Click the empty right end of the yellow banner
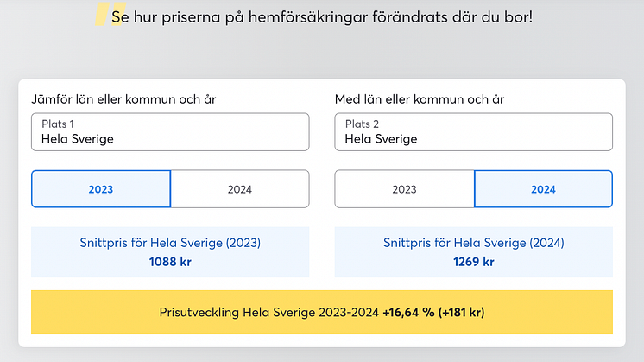 570,312
